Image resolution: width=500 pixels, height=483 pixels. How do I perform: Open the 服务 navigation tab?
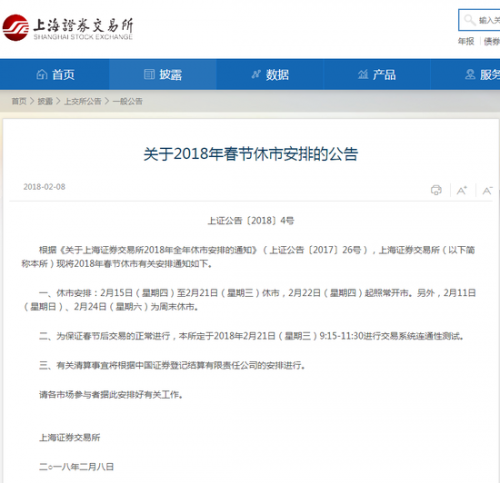pos(465,74)
